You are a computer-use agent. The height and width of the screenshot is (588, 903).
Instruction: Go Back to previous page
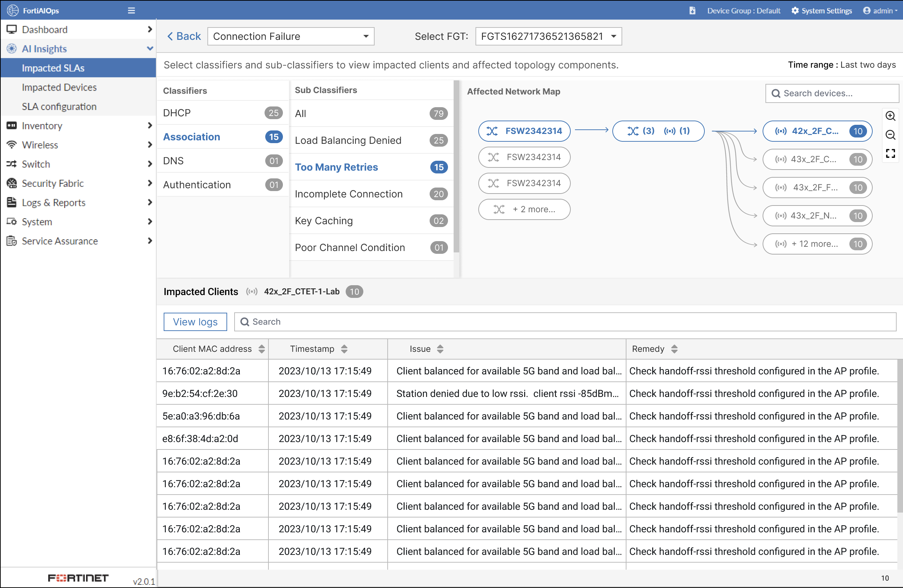(x=184, y=36)
